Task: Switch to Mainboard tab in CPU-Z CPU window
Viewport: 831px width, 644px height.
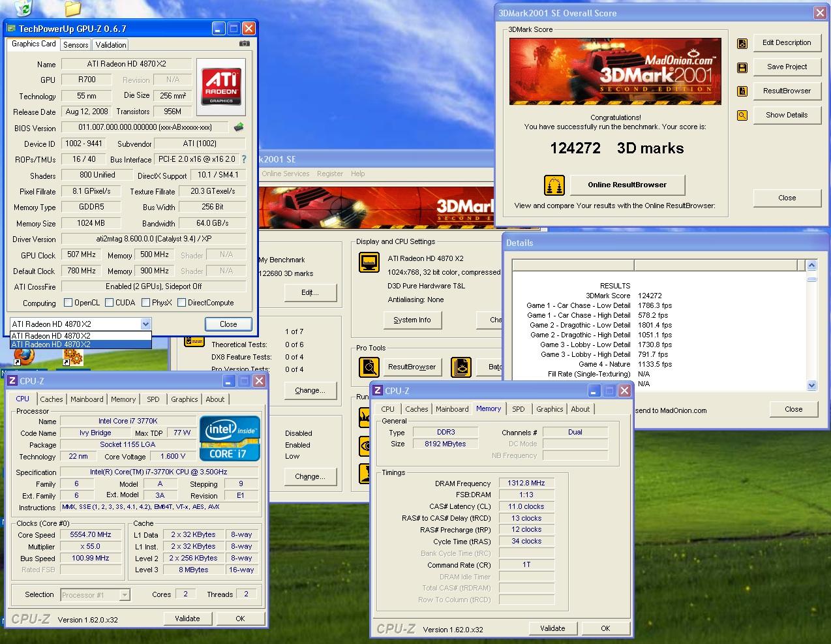Action: coord(87,399)
